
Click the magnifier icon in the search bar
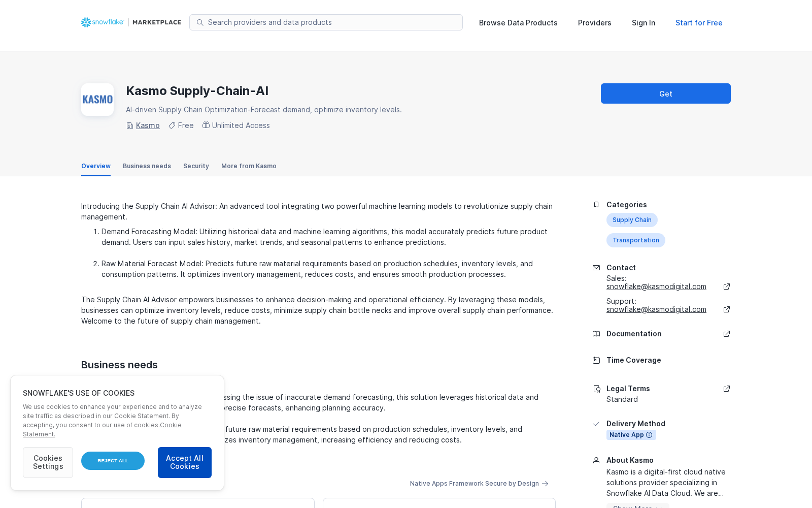pos(200,22)
